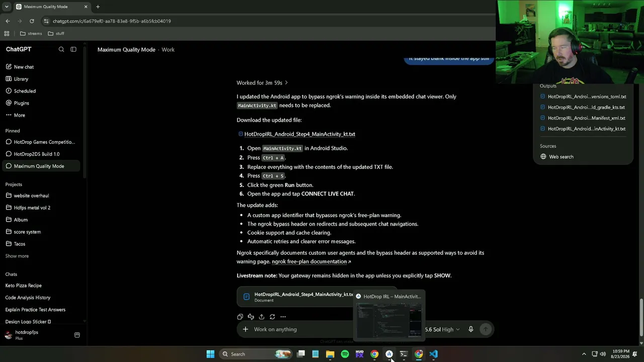Image resolution: width=644 pixels, height=362 pixels.
Task: Copy the response with the copy icon
Action: (x=240, y=317)
